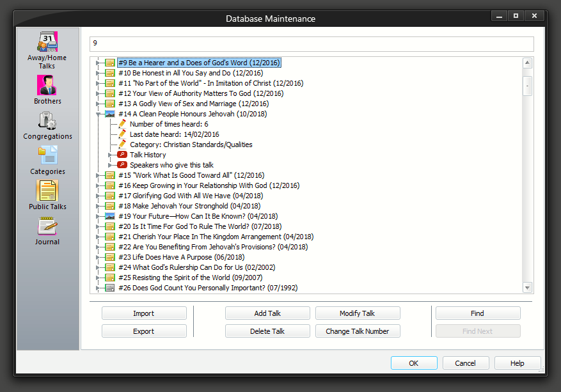
Task: Click the scroll down arrow of talk list
Action: coord(527,288)
